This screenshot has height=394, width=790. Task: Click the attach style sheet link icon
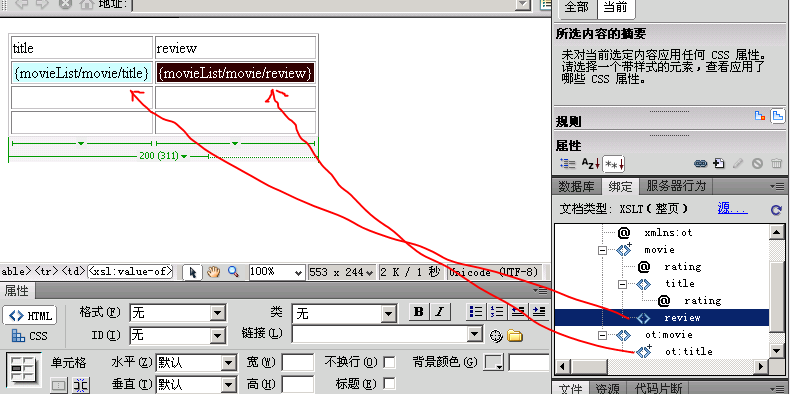point(700,164)
